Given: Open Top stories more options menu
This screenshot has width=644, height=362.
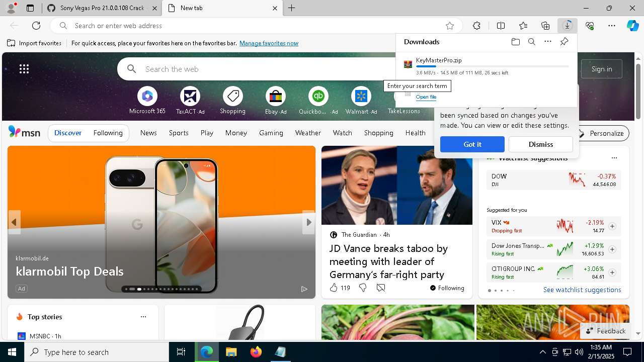Looking at the screenshot, I should (143, 317).
